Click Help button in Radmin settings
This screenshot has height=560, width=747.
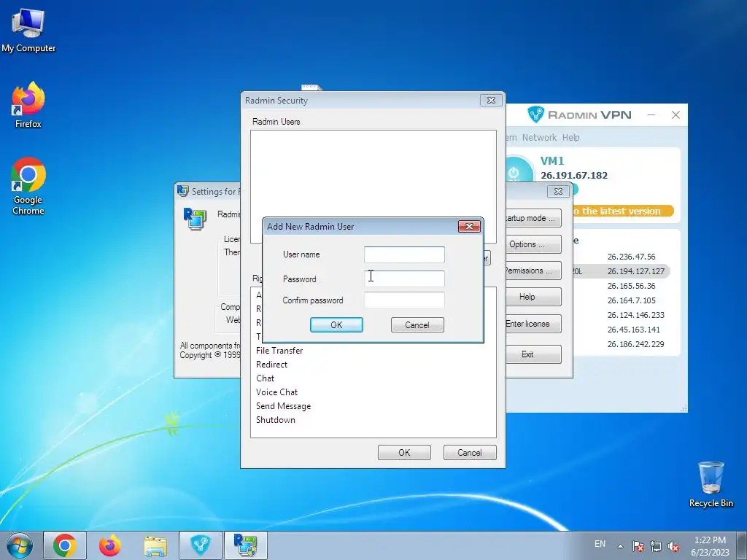click(x=533, y=297)
